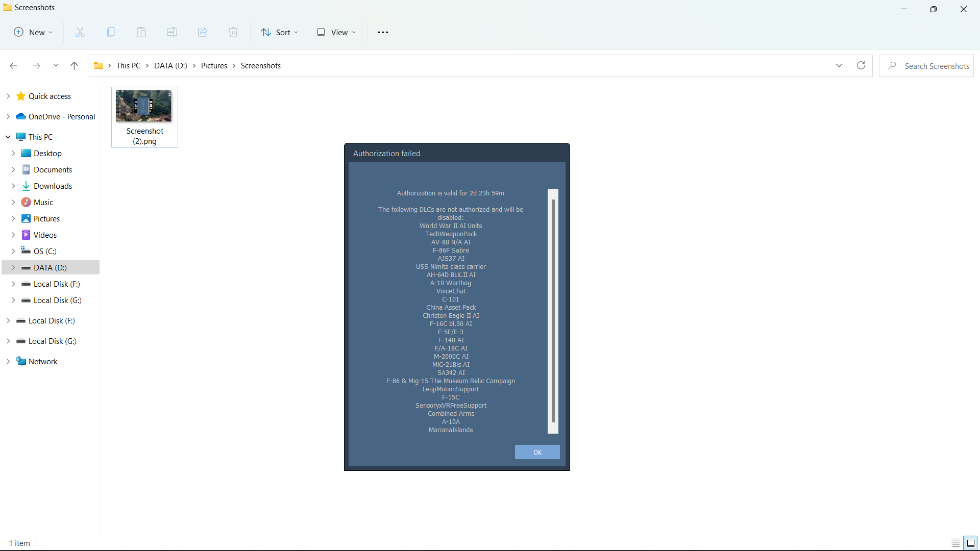Select Quick access in sidebar
The image size is (980, 551).
tap(50, 96)
